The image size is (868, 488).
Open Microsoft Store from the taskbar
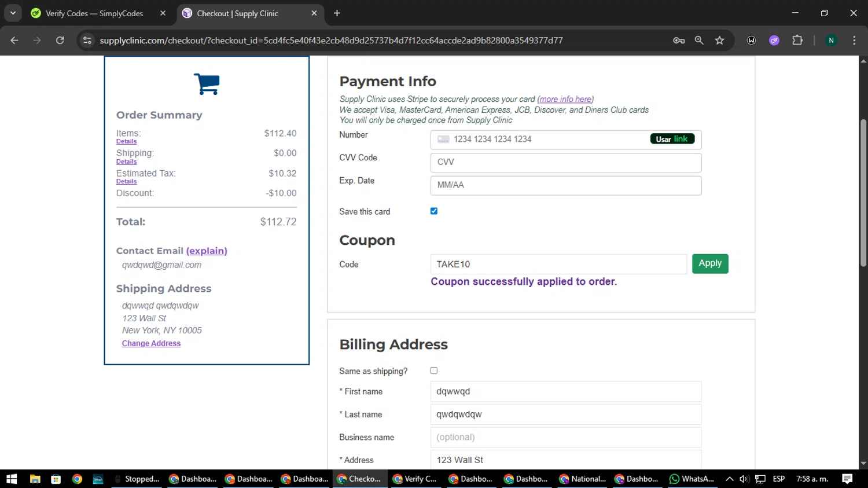[56, 479]
